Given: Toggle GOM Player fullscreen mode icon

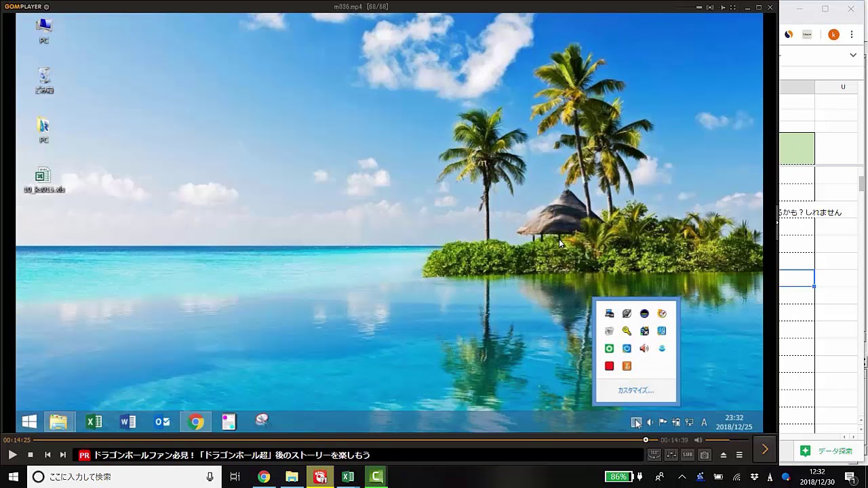Looking at the screenshot, I should (x=734, y=7).
